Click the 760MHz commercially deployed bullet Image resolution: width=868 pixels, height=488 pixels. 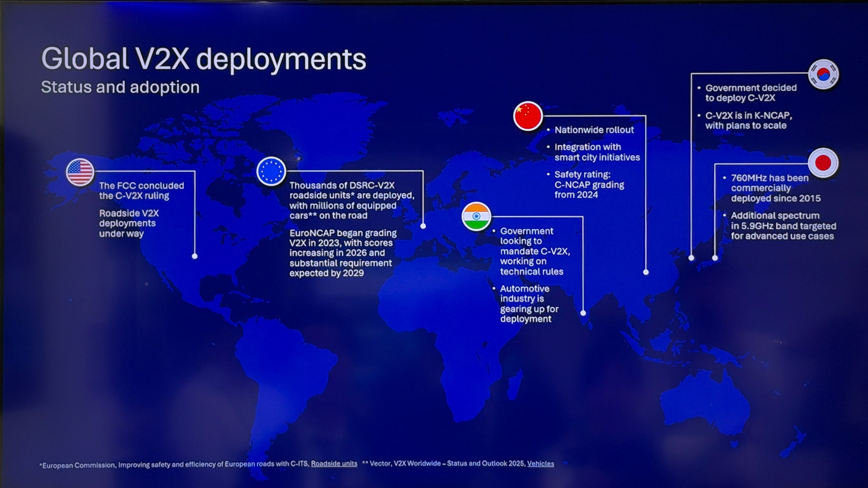[x=776, y=188]
